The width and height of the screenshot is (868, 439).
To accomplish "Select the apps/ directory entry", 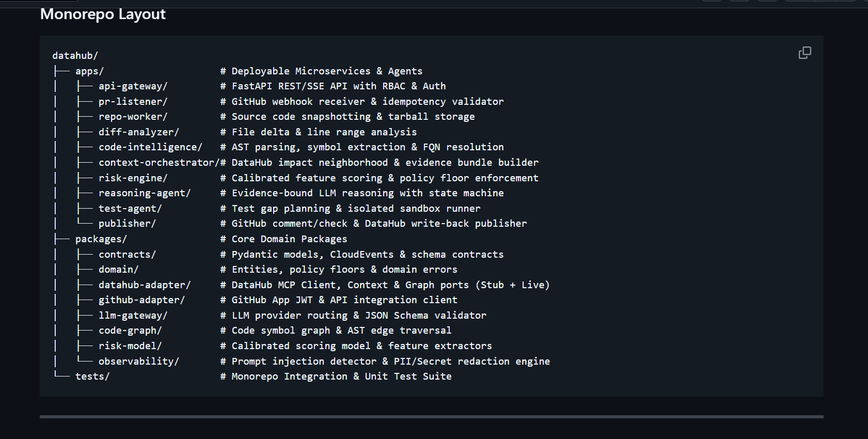I will coord(89,71).
